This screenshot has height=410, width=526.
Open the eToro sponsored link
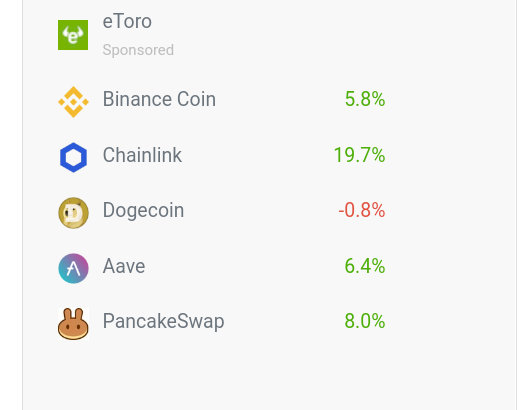coord(127,21)
